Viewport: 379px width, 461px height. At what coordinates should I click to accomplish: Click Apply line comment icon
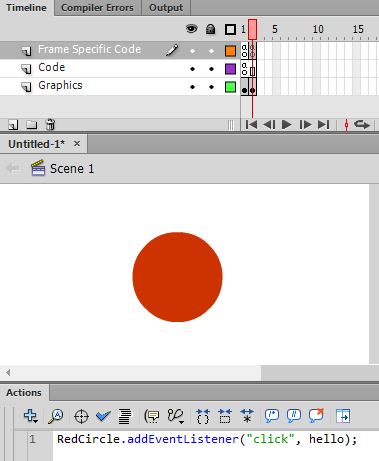coord(294,416)
